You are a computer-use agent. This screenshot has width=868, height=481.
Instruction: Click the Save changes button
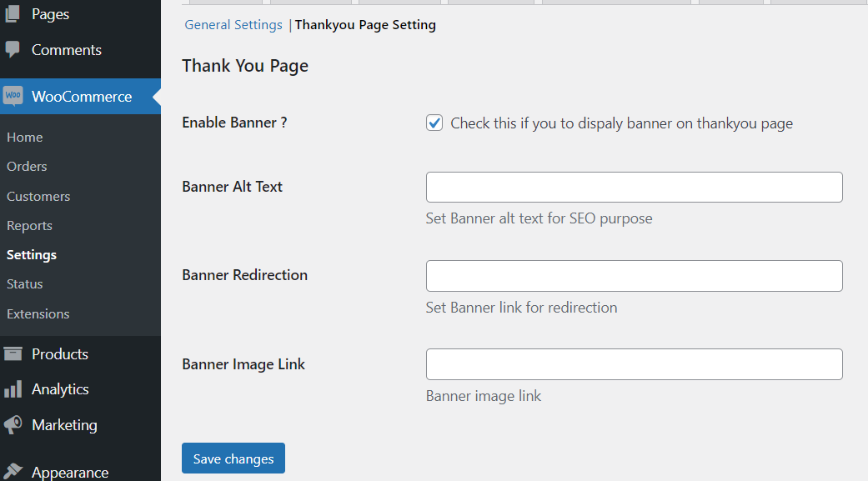point(233,458)
